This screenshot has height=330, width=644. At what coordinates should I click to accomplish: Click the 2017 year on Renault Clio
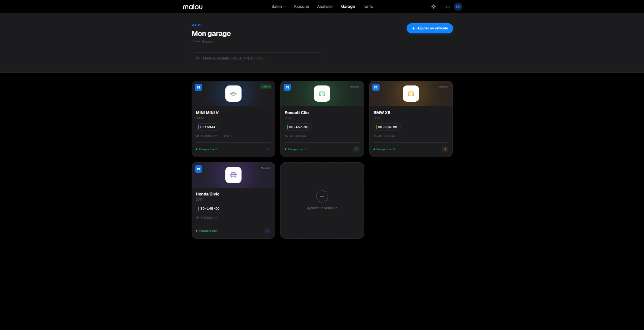pyautogui.click(x=288, y=118)
